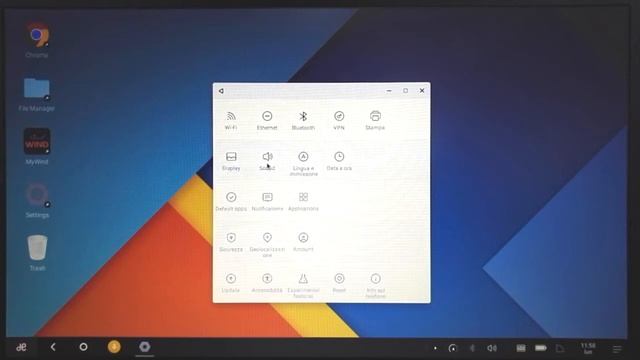Open Data e ora settings
The width and height of the screenshot is (640, 360).
339,161
